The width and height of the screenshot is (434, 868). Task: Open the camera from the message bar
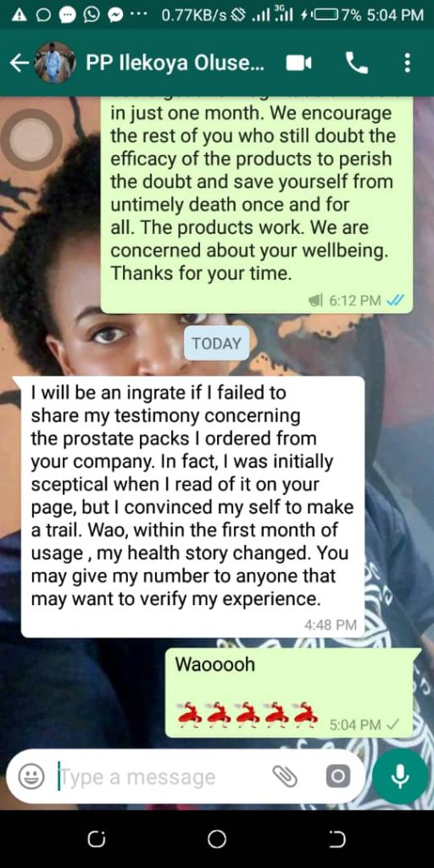point(337,776)
